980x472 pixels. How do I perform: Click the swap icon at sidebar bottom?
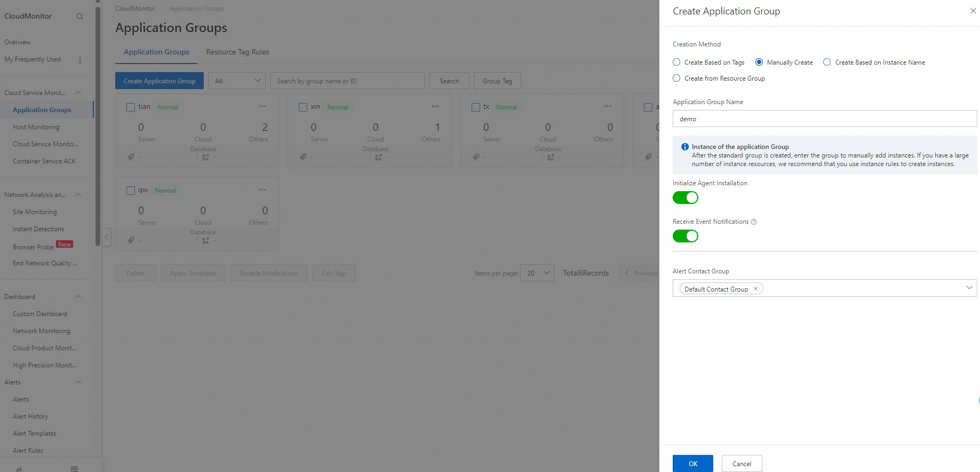pos(19,469)
